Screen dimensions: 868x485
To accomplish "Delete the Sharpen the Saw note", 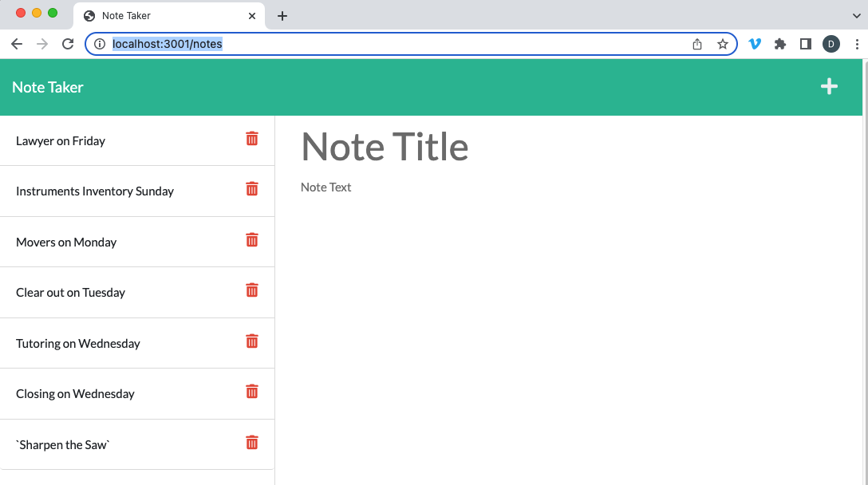I will [x=251, y=442].
